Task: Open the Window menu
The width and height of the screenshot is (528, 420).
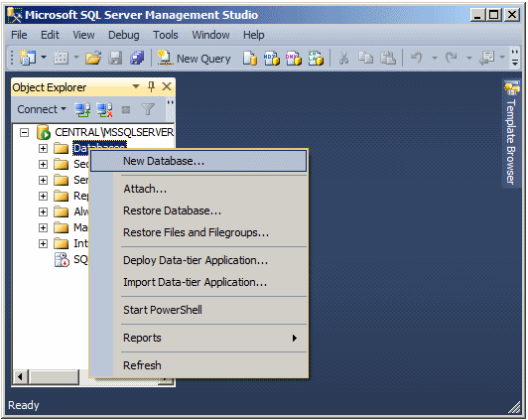Action: point(210,35)
